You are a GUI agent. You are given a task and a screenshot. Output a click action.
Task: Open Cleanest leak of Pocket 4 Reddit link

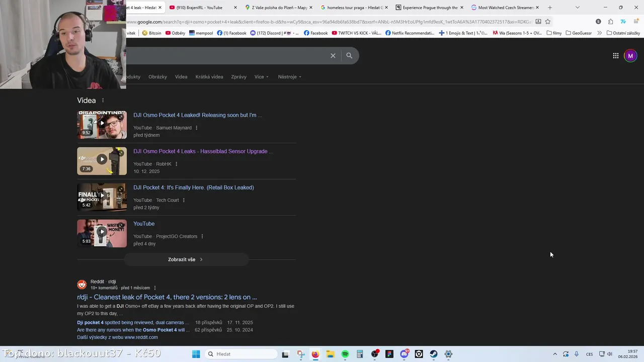click(x=167, y=297)
